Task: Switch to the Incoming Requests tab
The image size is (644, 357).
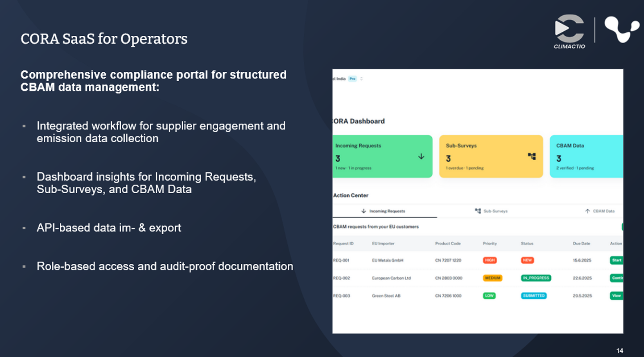Action: [384, 211]
